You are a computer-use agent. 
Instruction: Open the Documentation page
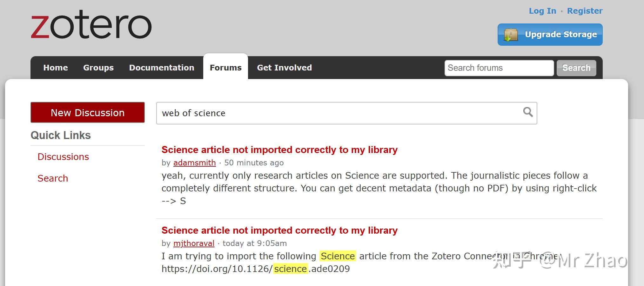coord(162,67)
